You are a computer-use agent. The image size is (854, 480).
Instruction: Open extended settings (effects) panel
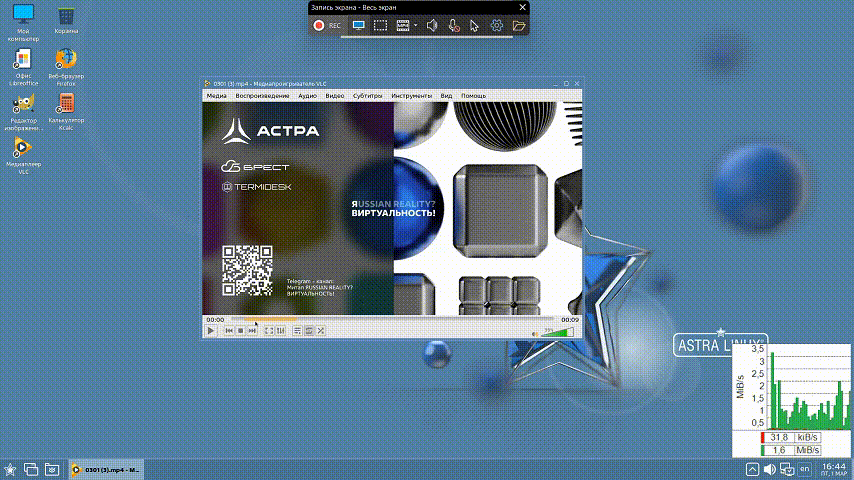pyautogui.click(x=281, y=330)
